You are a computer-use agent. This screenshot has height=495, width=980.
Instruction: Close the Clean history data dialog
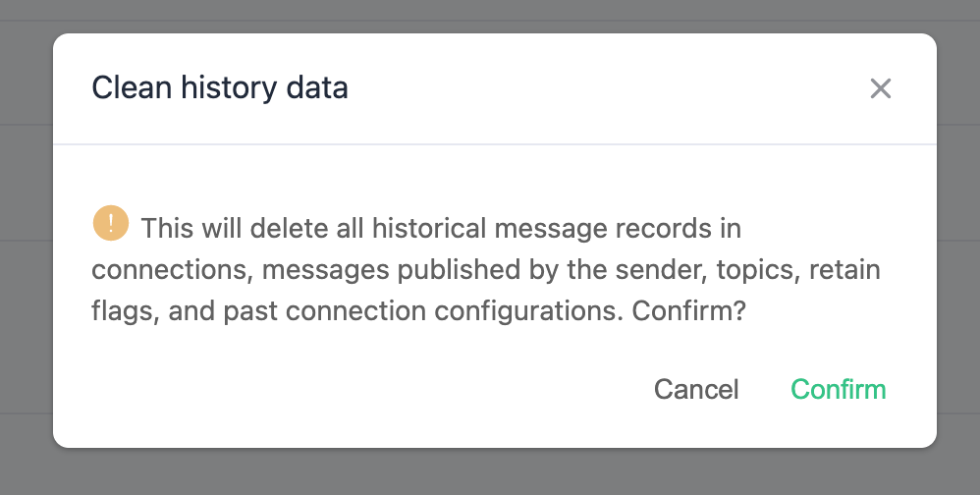(880, 89)
